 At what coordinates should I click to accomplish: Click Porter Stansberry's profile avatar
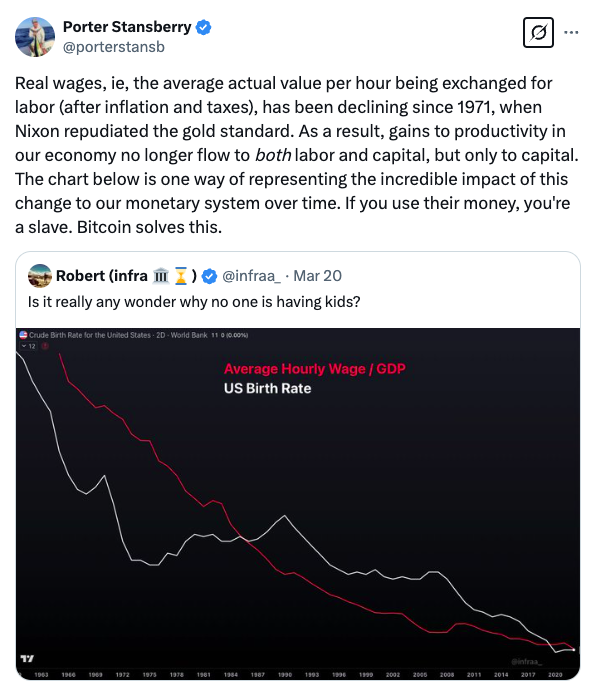[35, 37]
